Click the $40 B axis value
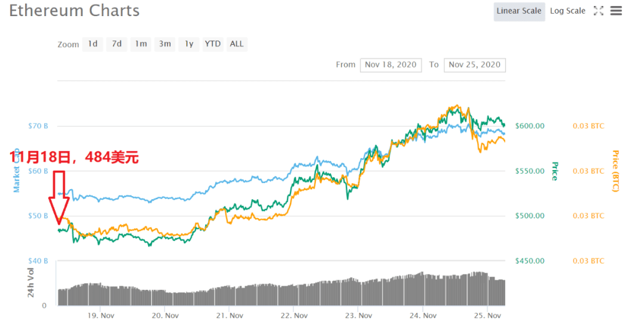The height and width of the screenshot is (328, 644). click(x=38, y=261)
